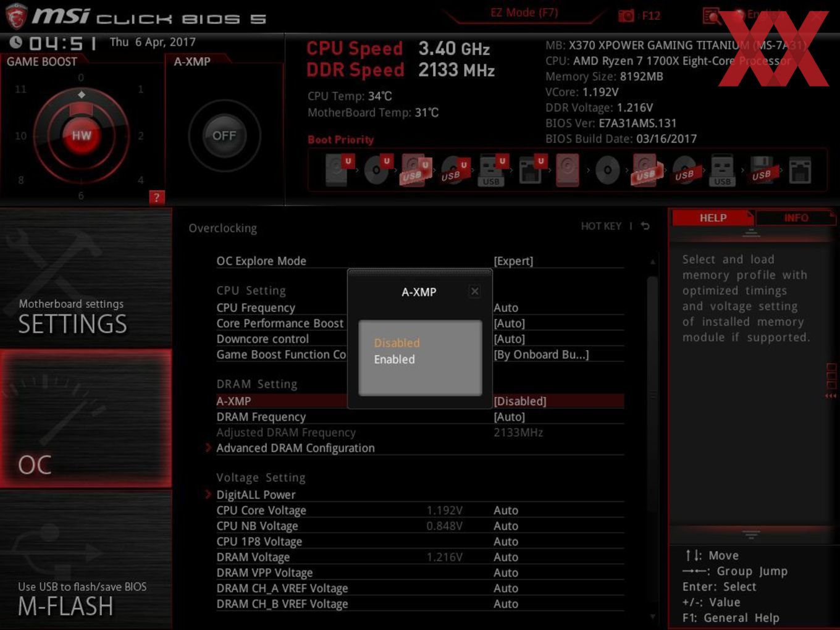
Task: Open the DRAM Frequency [Auto] value
Action: click(510, 417)
